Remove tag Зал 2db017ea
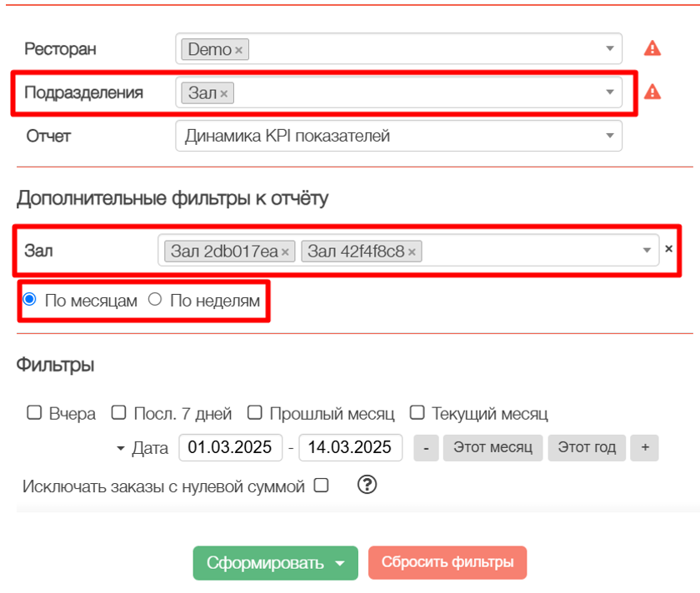This screenshot has height=593, width=700. 285,252
